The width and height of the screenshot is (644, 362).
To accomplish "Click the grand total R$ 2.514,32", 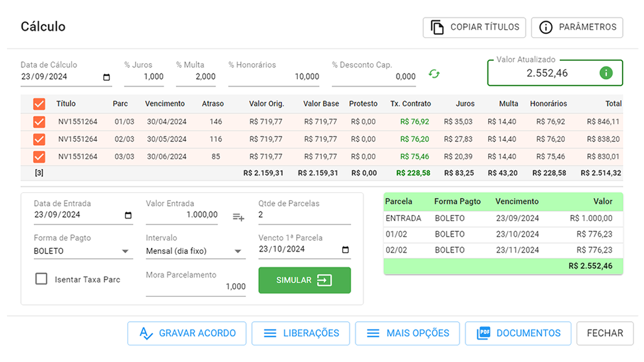I will coord(601,173).
